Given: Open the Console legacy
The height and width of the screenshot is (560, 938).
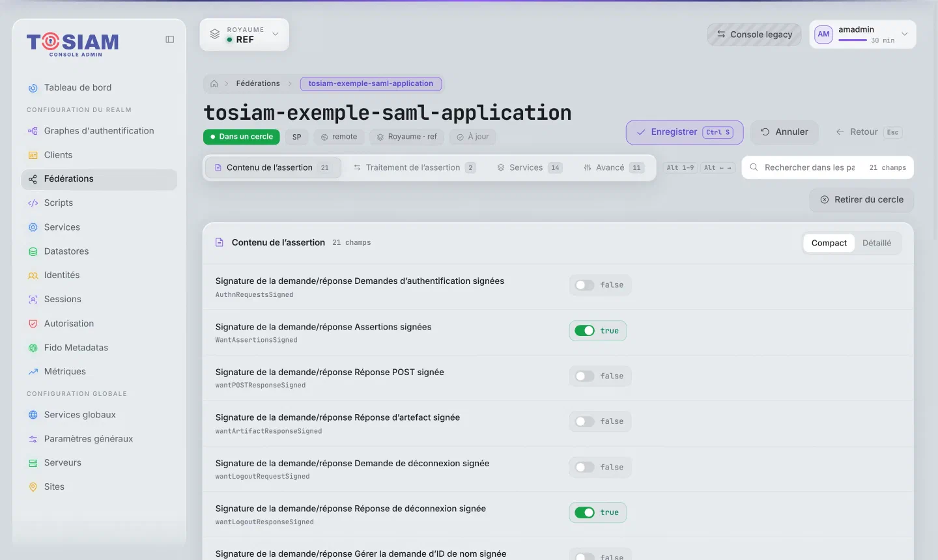Looking at the screenshot, I should point(754,35).
